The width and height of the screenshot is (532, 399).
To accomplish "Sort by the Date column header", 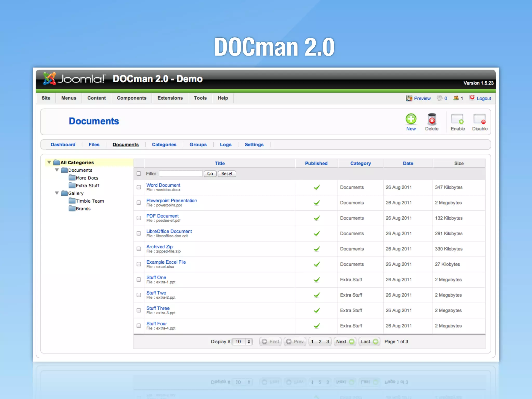I will [x=408, y=163].
